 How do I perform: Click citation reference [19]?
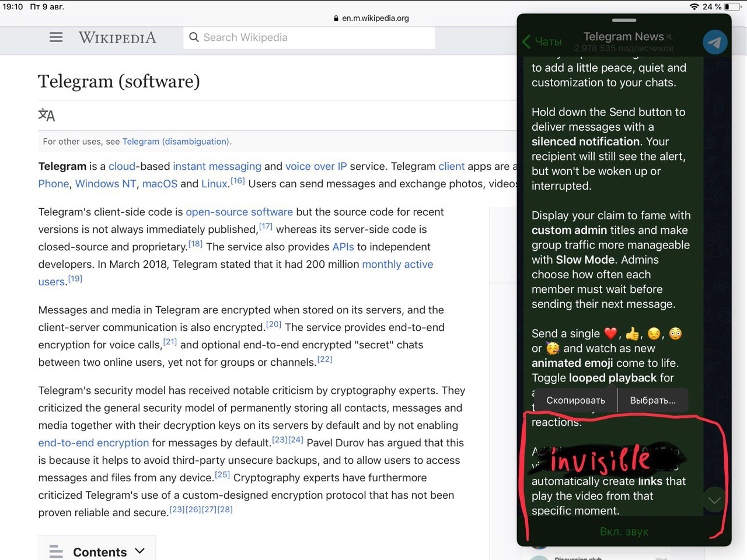(75, 278)
